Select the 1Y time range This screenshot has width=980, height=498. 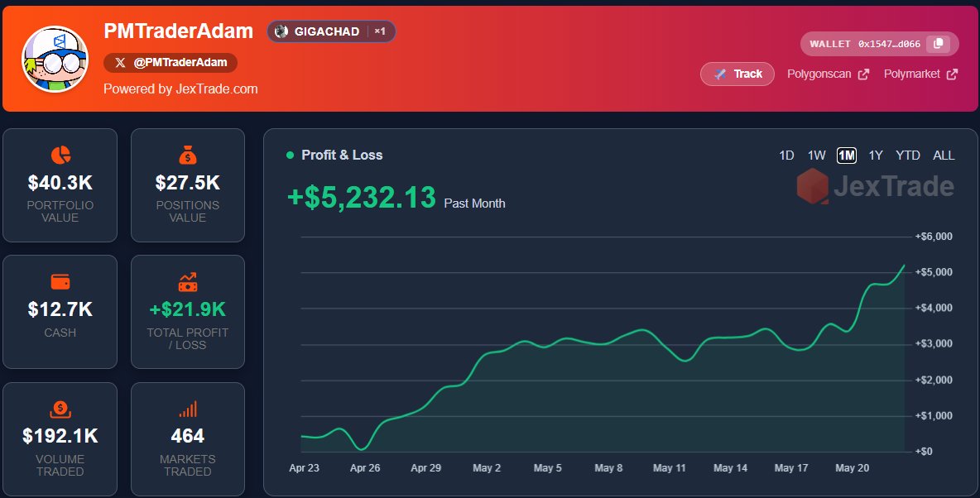pyautogui.click(x=876, y=155)
